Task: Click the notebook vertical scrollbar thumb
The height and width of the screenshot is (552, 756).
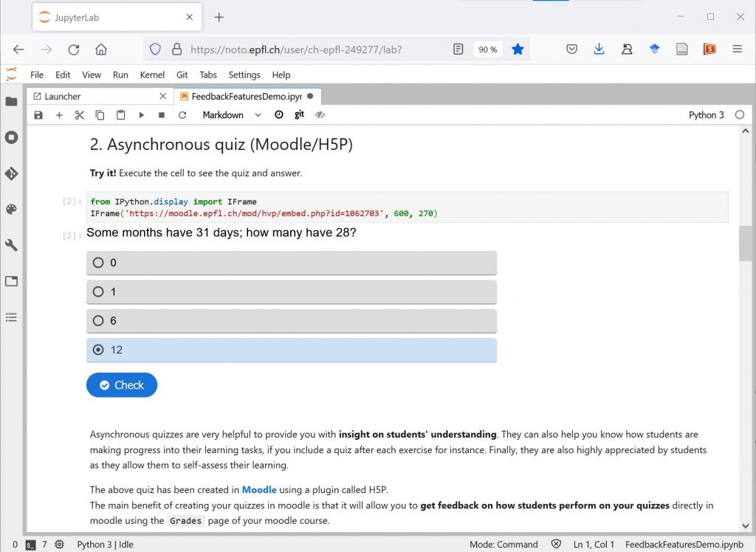Action: (745, 244)
